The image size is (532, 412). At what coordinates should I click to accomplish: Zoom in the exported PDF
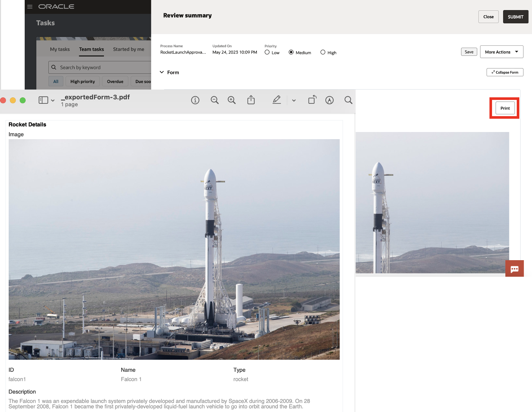coord(232,100)
